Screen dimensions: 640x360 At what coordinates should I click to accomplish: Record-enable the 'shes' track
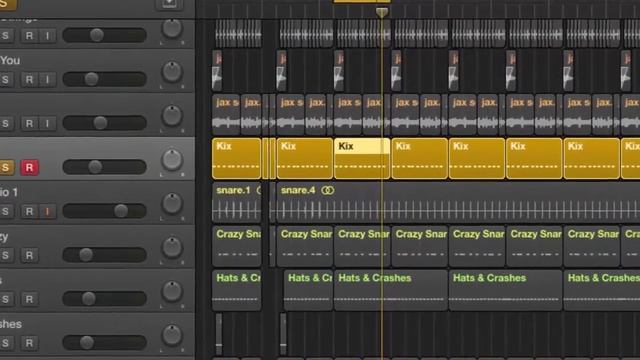pos(29,343)
